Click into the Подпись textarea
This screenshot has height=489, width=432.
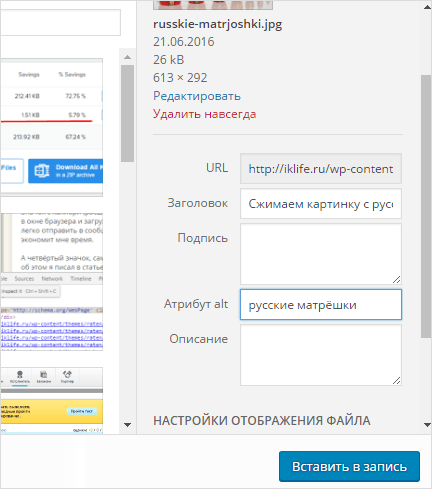pyautogui.click(x=321, y=254)
